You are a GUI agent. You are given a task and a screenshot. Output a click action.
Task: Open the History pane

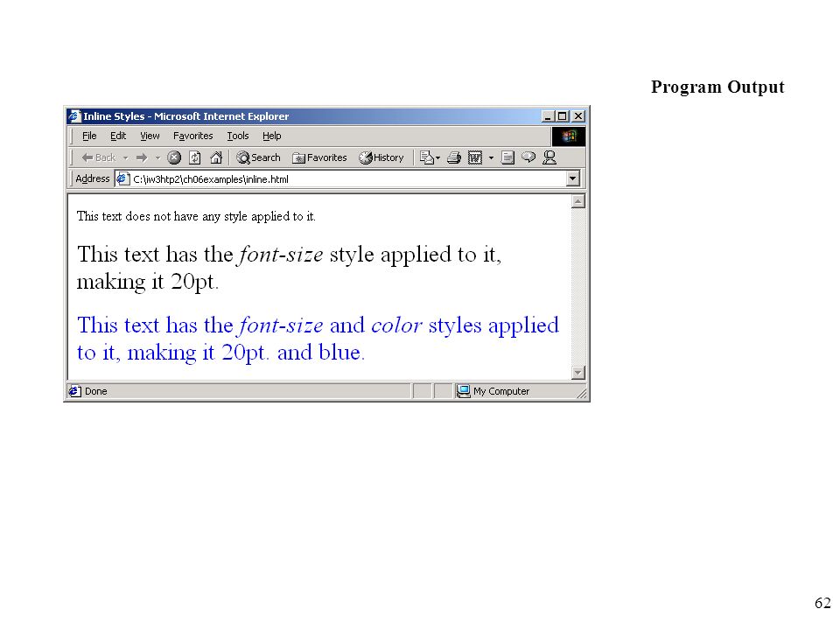[381, 157]
